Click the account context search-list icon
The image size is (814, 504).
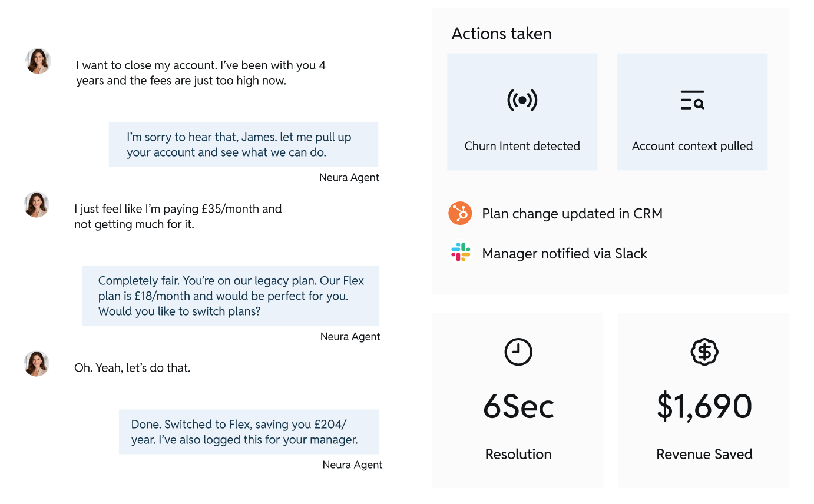692,100
